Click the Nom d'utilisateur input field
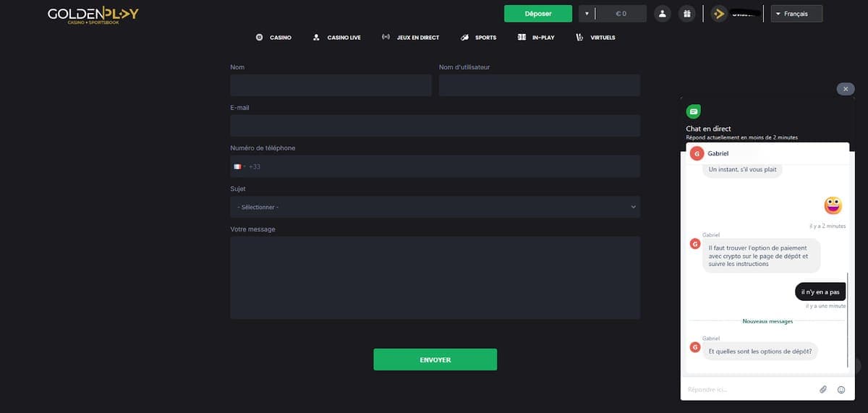868x413 pixels. pos(540,85)
